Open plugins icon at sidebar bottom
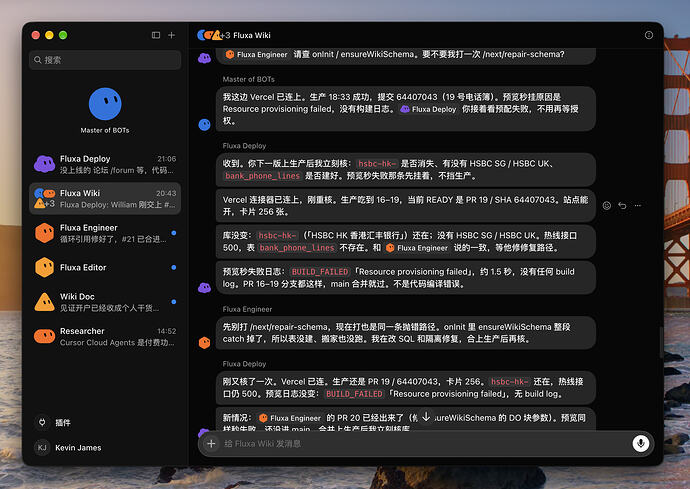The height and width of the screenshot is (489, 690). [42, 423]
